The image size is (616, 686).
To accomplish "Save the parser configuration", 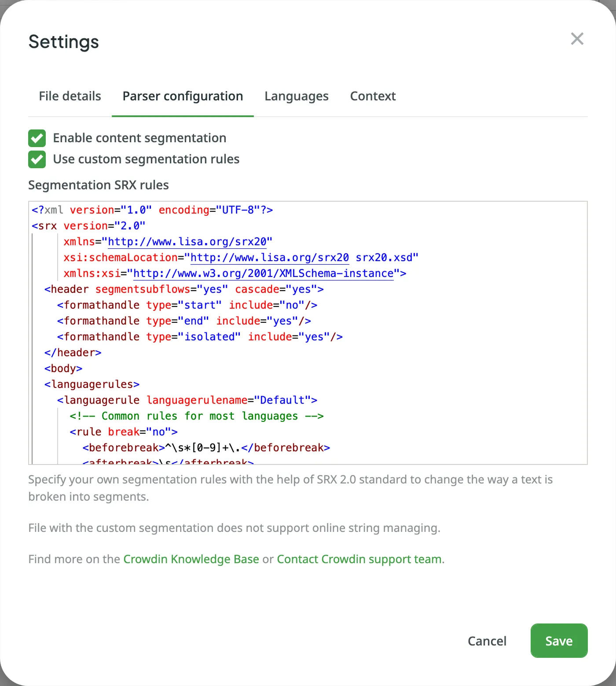I will pos(559,641).
